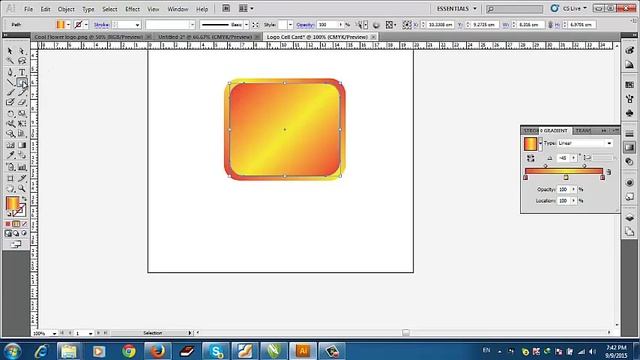Screen dimensions: 640x360
Task: Switch to the Untitled-2 document tab
Action: [x=205, y=37]
